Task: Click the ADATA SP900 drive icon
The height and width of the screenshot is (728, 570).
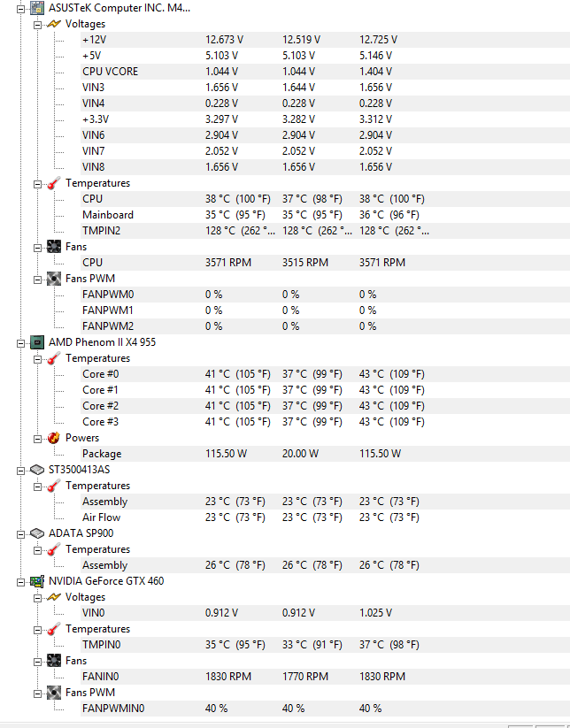Action: [x=37, y=533]
